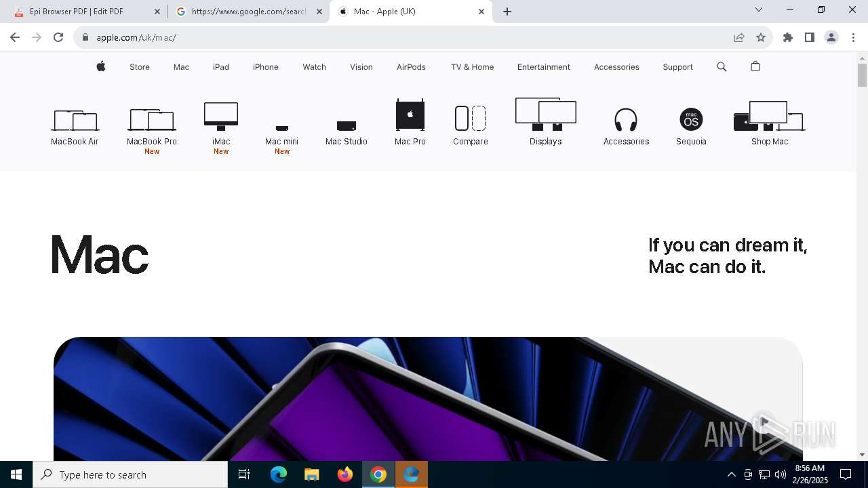
Task: Open File Explorer from the taskbar
Action: click(x=312, y=474)
